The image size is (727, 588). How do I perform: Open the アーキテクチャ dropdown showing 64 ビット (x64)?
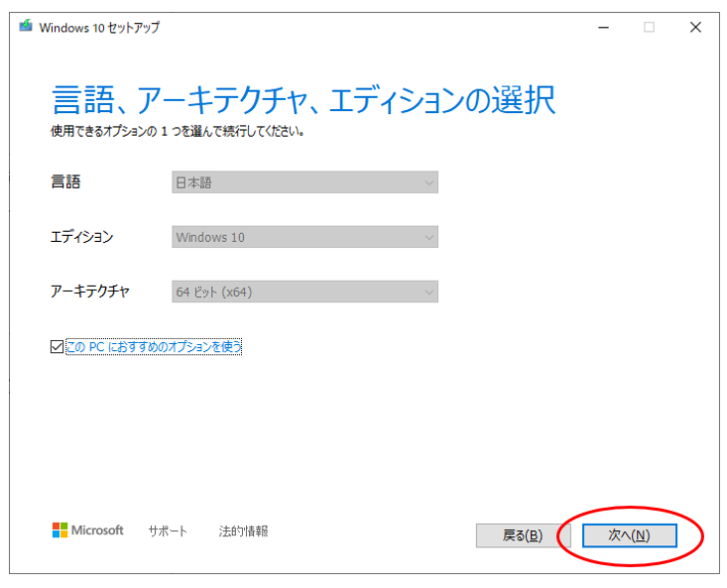coord(304,292)
